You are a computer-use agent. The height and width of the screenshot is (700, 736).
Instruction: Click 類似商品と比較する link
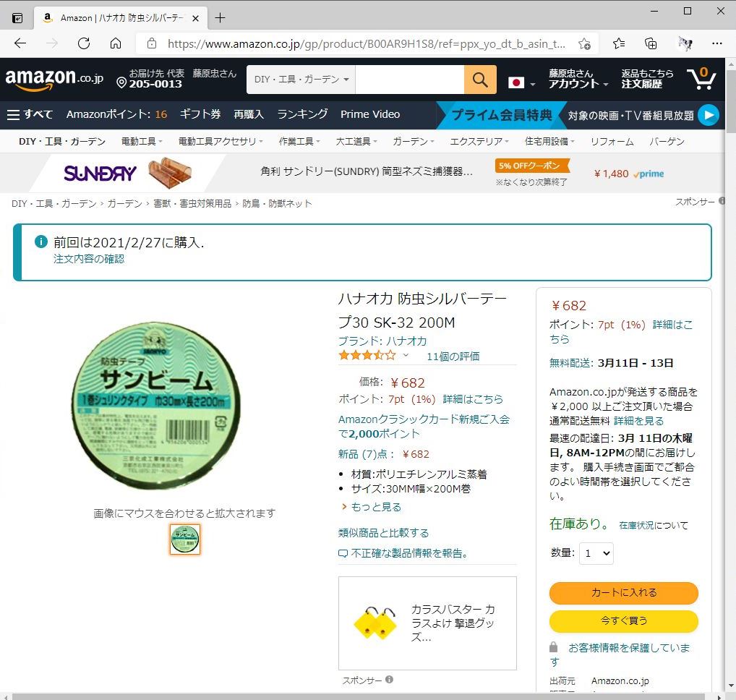(x=383, y=533)
